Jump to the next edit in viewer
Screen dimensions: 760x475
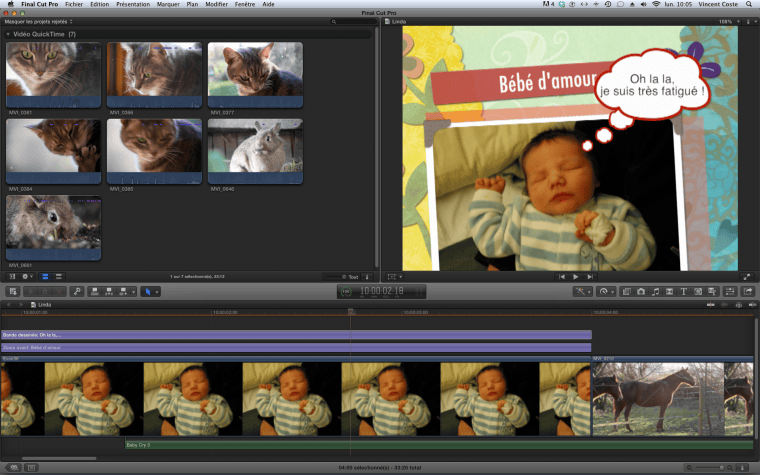click(590, 276)
